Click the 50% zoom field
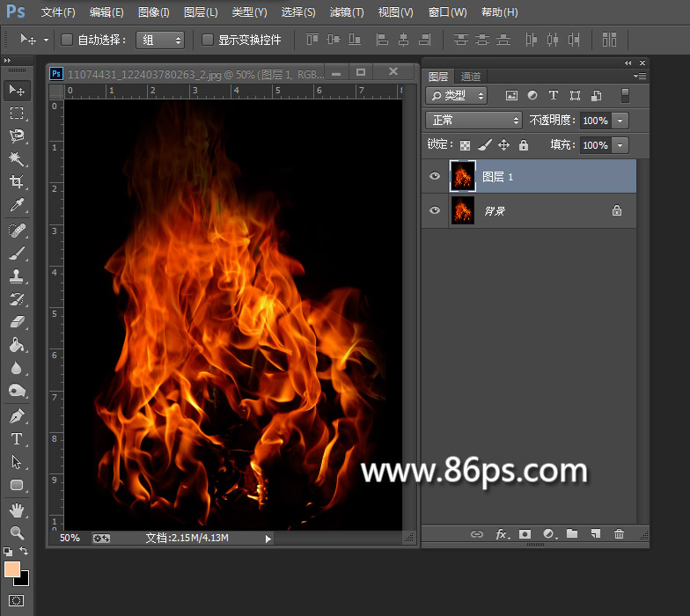 (70, 538)
